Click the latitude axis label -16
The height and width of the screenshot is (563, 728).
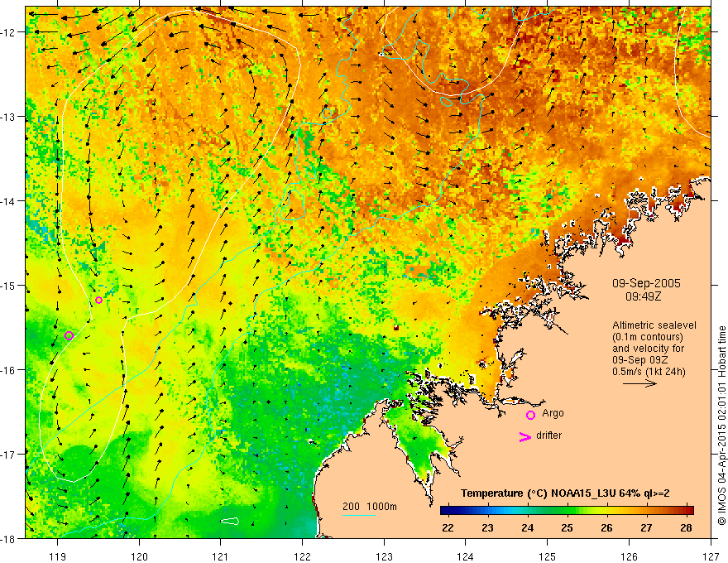pyautogui.click(x=9, y=370)
